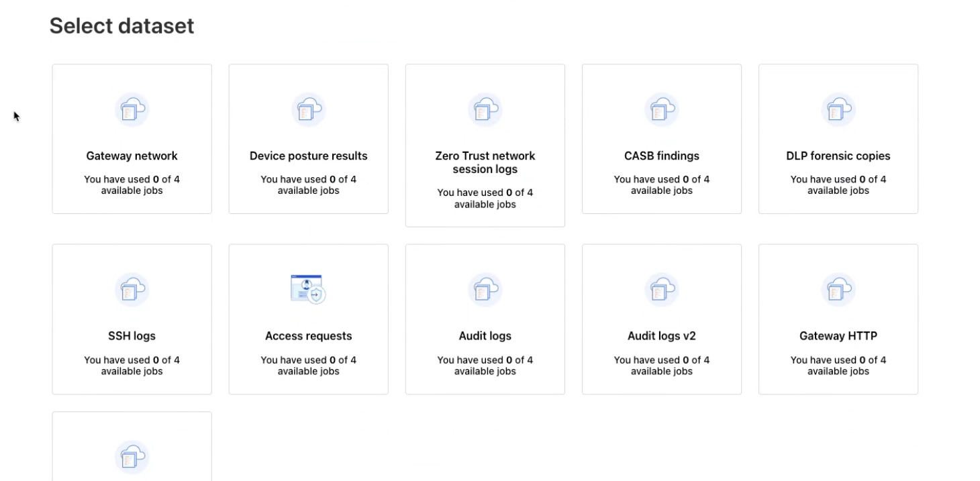This screenshot has height=481, width=980.
Task: Click the Audit logs cloud icon
Action: click(485, 290)
